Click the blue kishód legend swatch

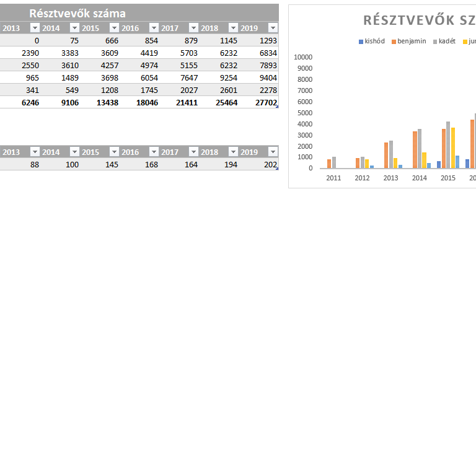point(361,42)
